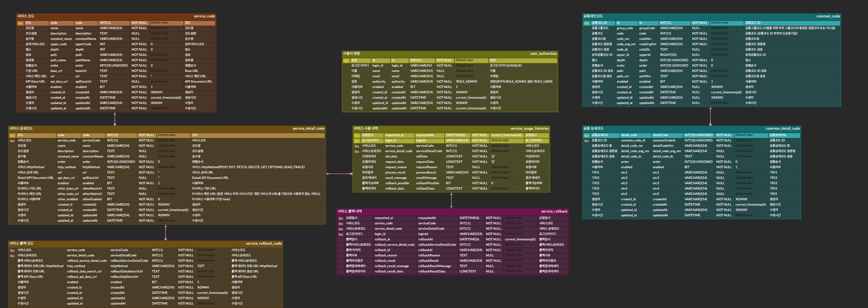Click foreign key icon beside service_detail_code in service_usage_histories
Viewport: 868px width, 308px height.
click(x=357, y=152)
